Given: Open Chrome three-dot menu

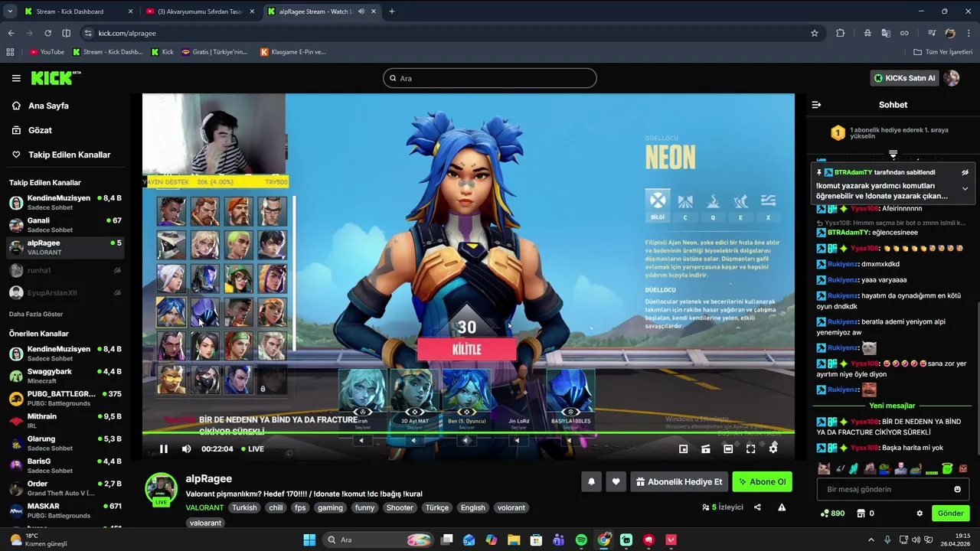Looking at the screenshot, I should 969,33.
